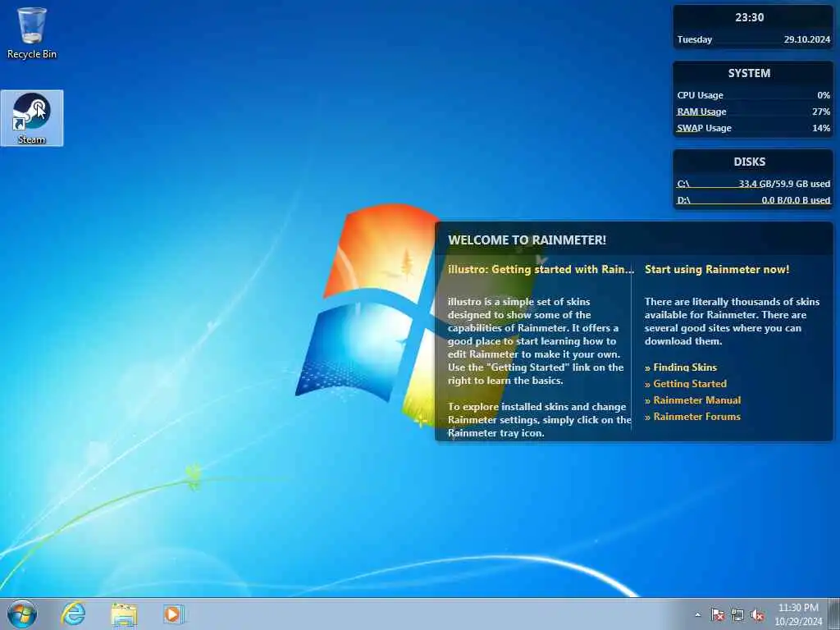
Task: Click the D:\ drive link in Disks
Action: pyautogui.click(x=683, y=200)
